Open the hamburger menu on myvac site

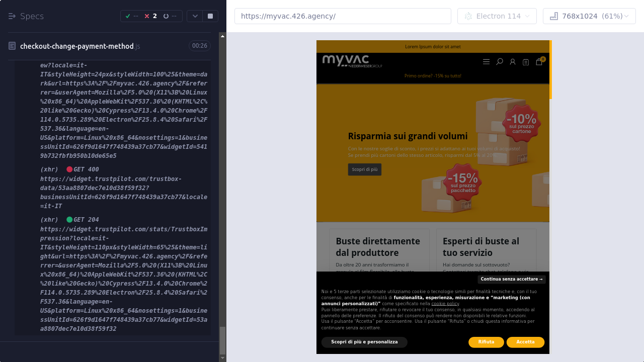click(486, 62)
